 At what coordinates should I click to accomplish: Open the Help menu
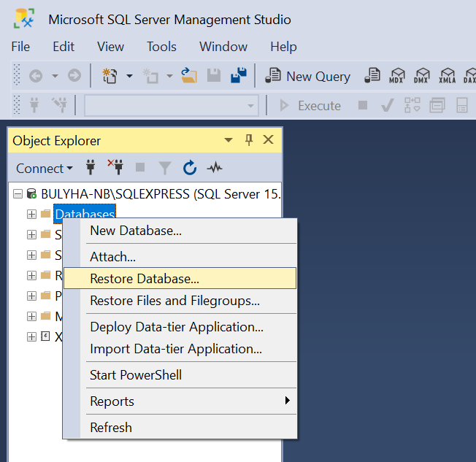point(283,47)
